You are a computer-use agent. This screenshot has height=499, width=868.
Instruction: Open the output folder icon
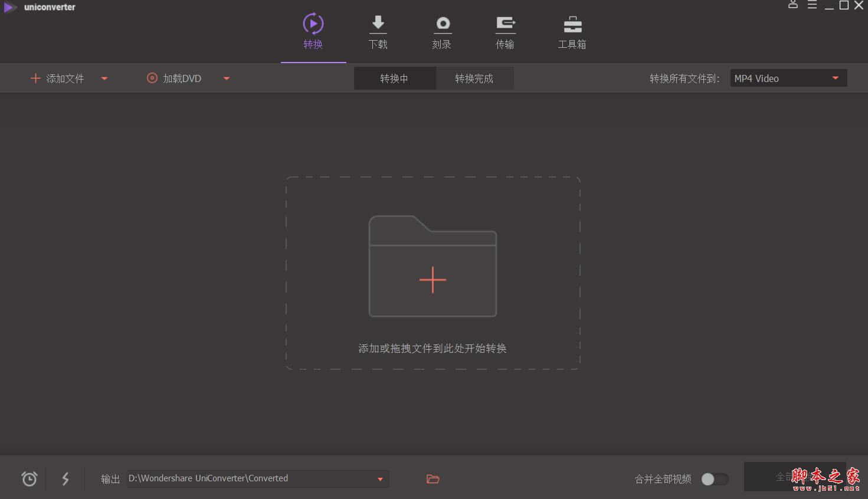[x=433, y=478]
